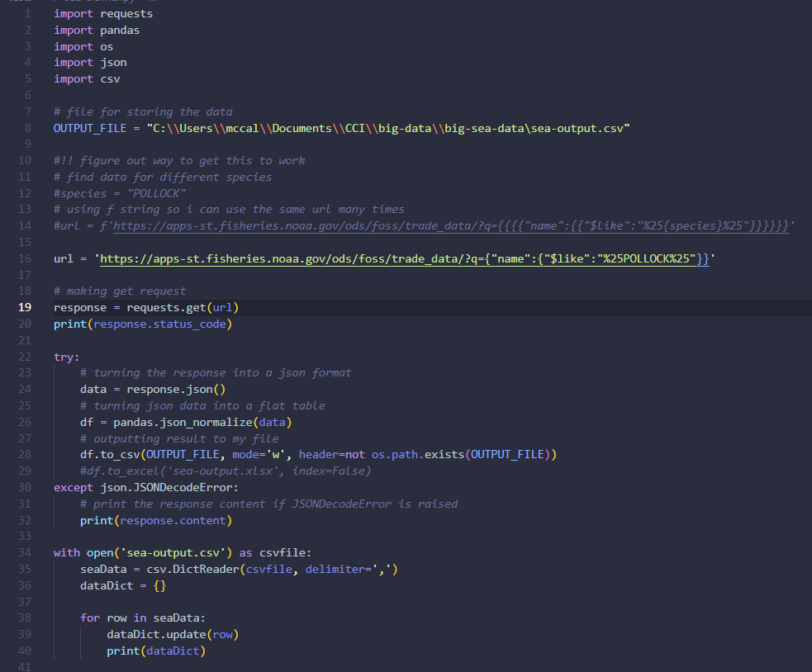
Task: Click line number 34 in the gutter
Action: 24,552
